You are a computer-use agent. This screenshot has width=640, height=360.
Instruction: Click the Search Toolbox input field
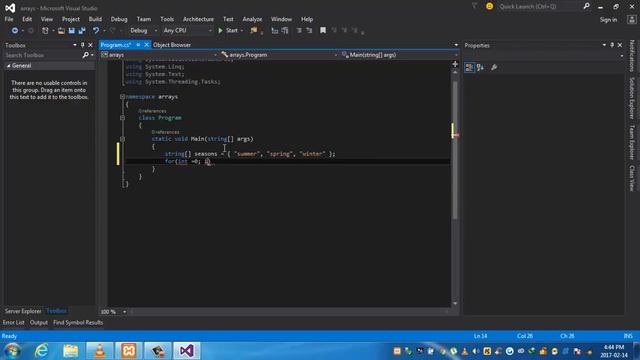(x=43, y=55)
